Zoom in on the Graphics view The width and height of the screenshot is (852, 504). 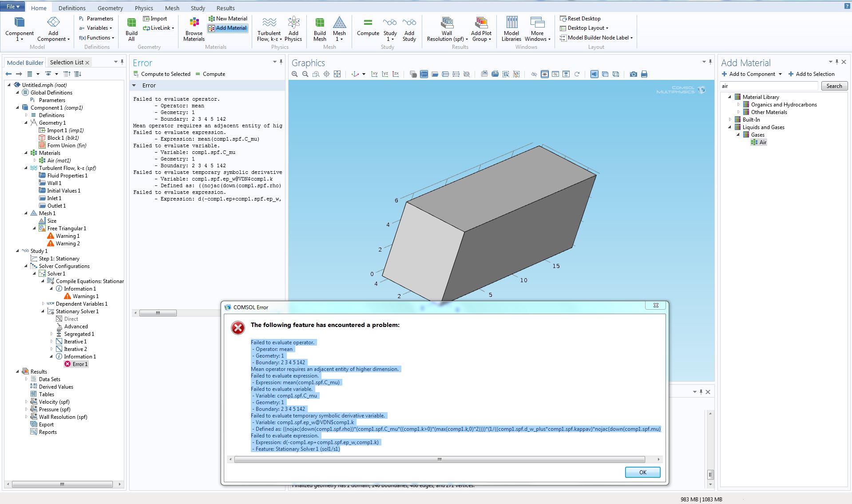pos(294,74)
